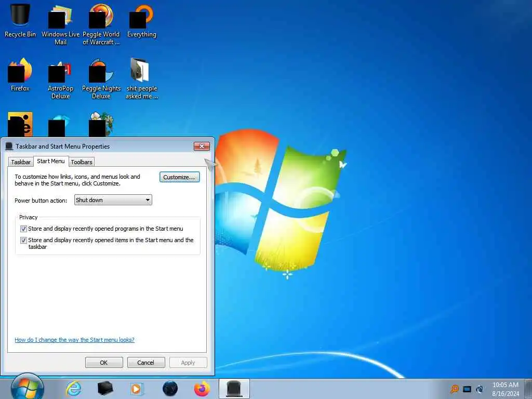Image resolution: width=532 pixels, height=399 pixels.
Task: Expand the Power button action dropdown
Action: pos(113,200)
